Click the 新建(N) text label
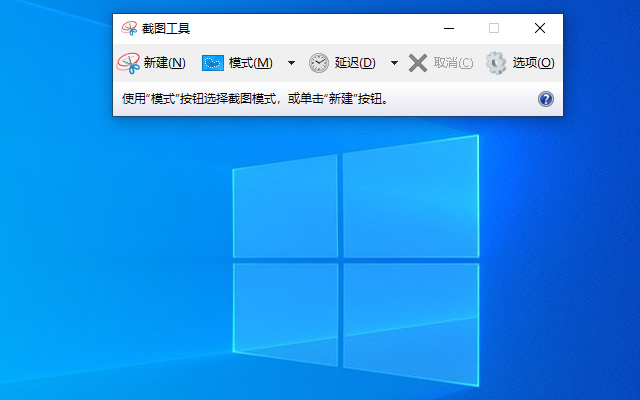 pos(164,63)
